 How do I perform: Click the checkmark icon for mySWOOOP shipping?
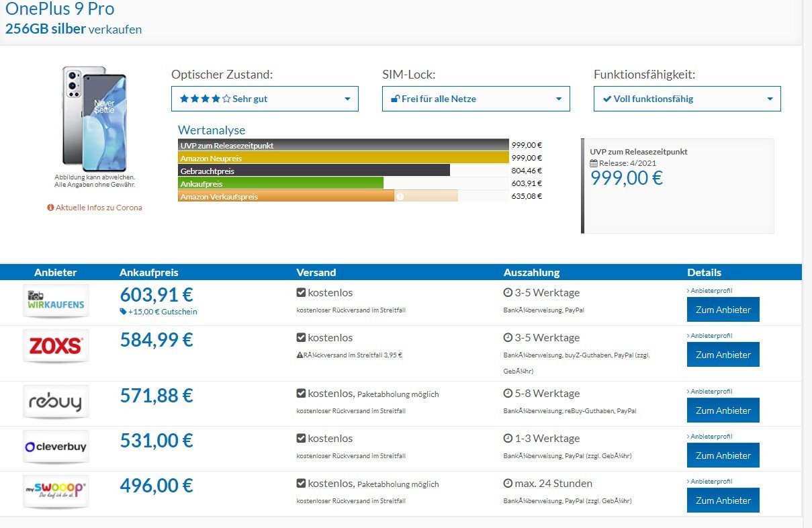point(301,484)
